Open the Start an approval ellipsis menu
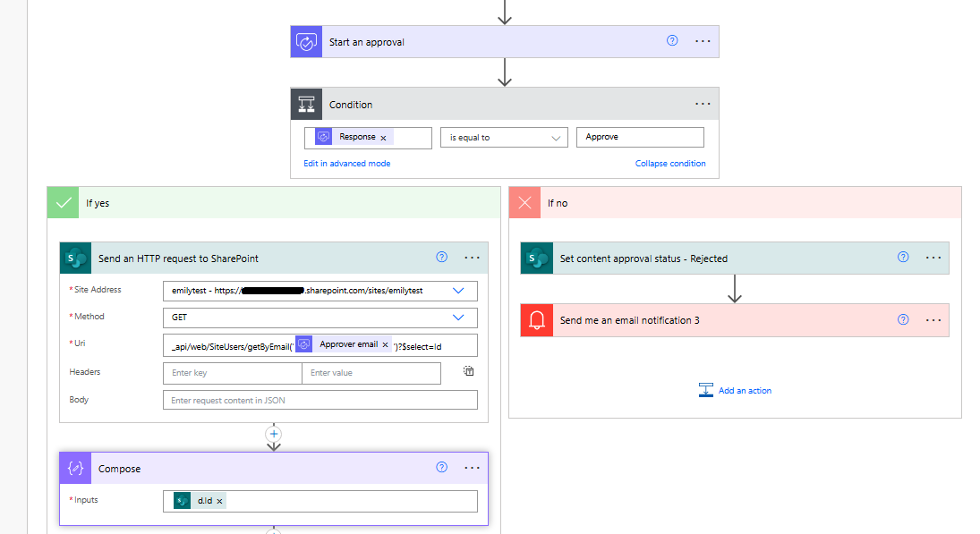 coord(703,41)
